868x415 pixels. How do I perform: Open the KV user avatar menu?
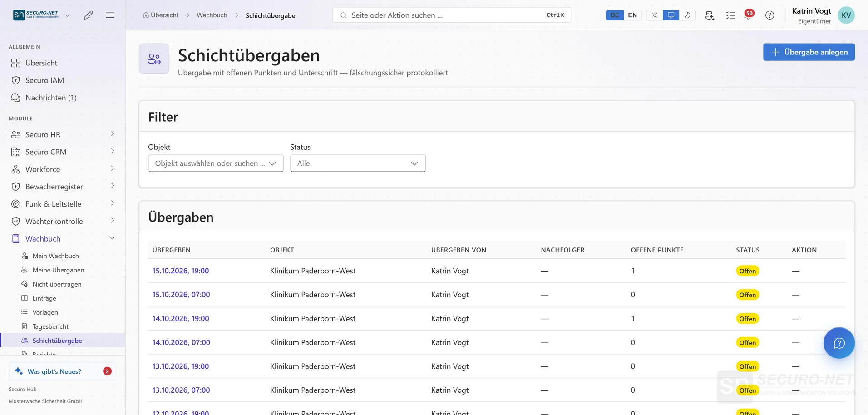[846, 15]
